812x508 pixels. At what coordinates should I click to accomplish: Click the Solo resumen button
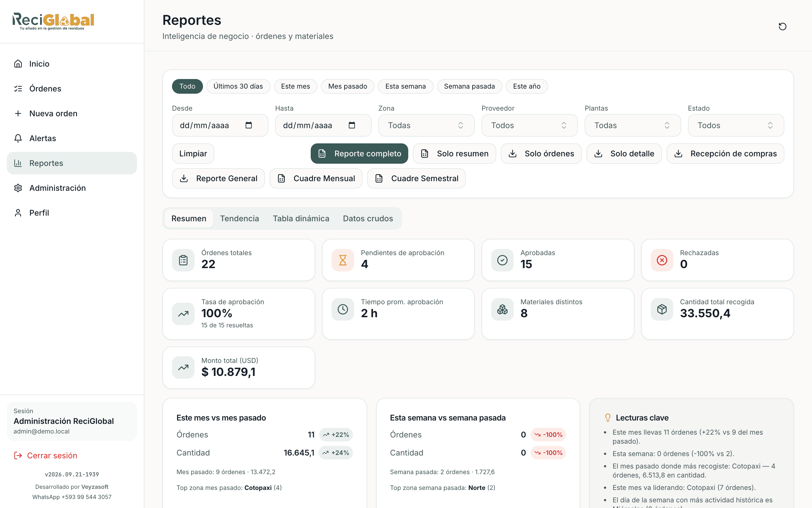coord(454,154)
